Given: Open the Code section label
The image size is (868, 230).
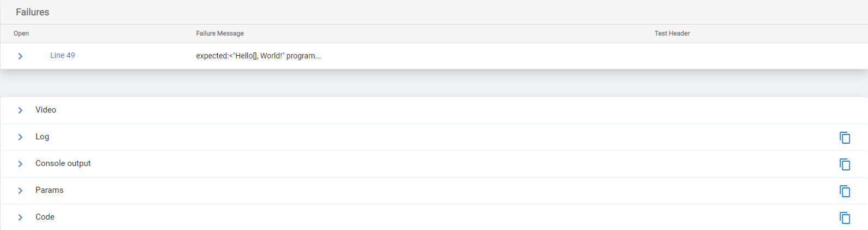Looking at the screenshot, I should [x=45, y=217].
